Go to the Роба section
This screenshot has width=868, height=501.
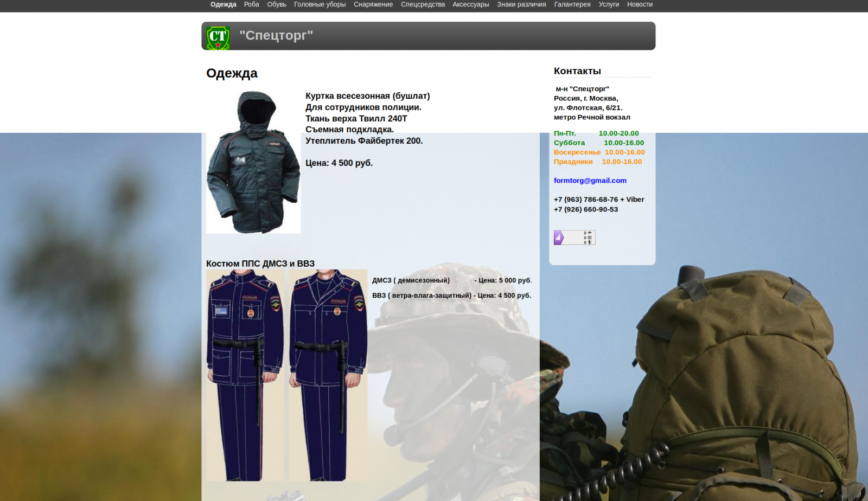pyautogui.click(x=251, y=4)
